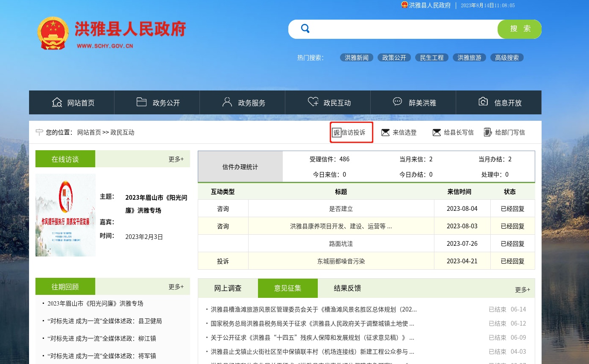Open 更多+ beside the survey tabs
Viewport: 589px width, 364px height.
[522, 290]
